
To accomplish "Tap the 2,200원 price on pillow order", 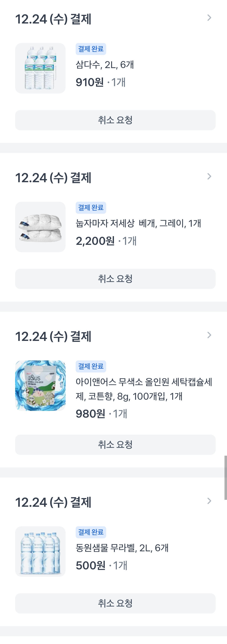I will pyautogui.click(x=95, y=241).
